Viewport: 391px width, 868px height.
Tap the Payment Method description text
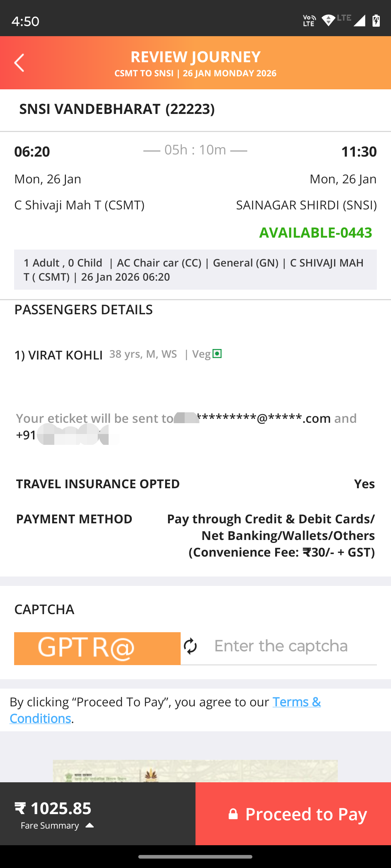tap(270, 536)
